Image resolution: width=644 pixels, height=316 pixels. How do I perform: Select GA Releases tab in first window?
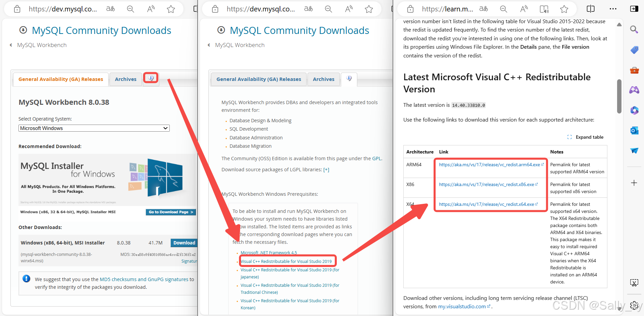pos(61,79)
